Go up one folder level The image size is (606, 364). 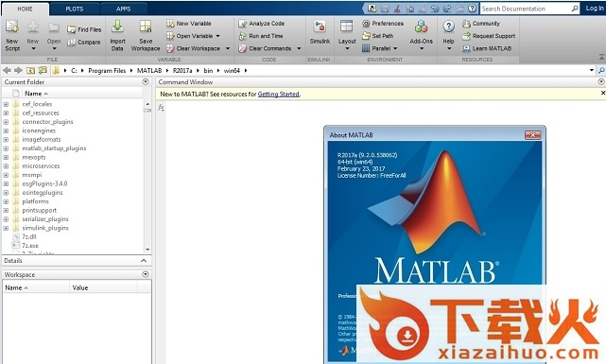(30, 70)
